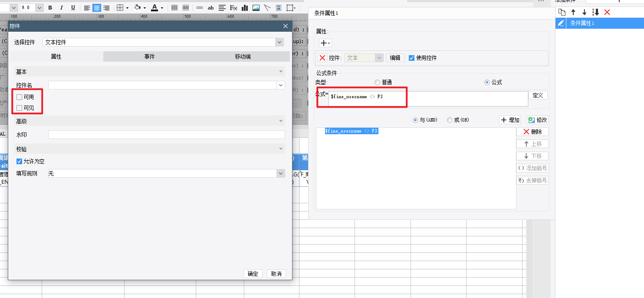Apply cell border style from toolbar
Image resolution: width=644 pixels, height=298 pixels.
click(121, 8)
